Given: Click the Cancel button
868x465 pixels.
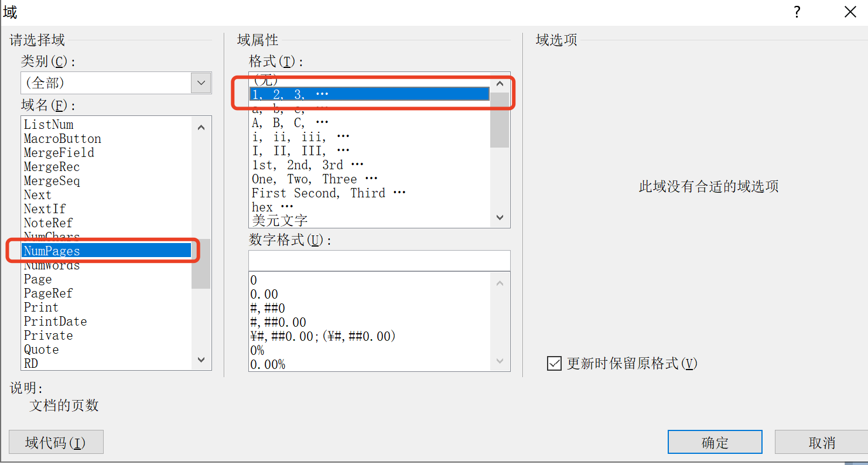Looking at the screenshot, I should click(x=821, y=442).
